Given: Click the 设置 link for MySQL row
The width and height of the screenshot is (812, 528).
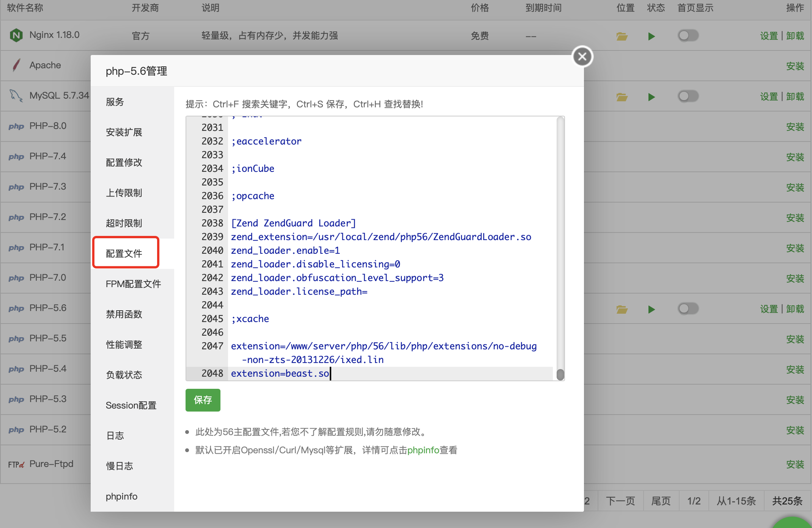Looking at the screenshot, I should tap(769, 97).
